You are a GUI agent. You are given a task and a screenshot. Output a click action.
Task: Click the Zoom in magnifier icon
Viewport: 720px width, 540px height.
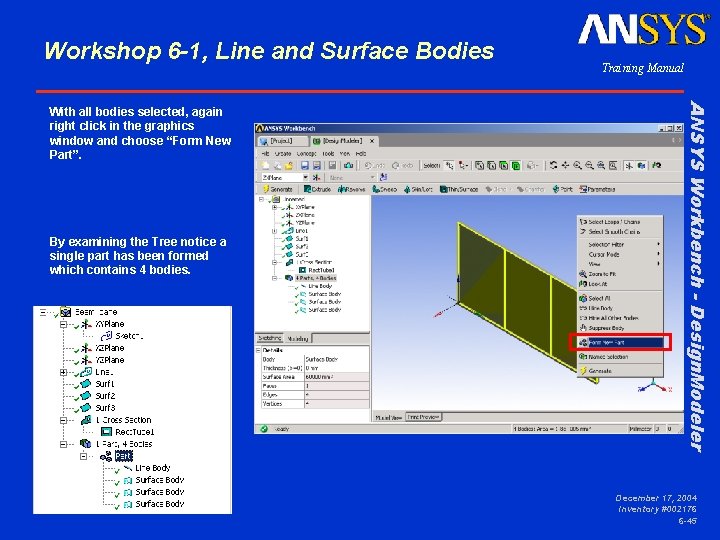pos(578,165)
